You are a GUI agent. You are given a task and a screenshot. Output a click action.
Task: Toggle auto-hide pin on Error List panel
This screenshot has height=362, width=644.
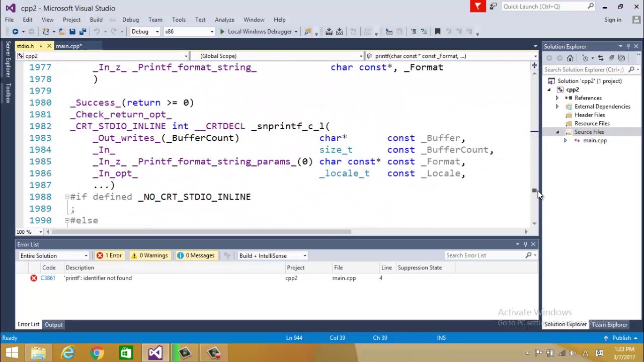(x=525, y=244)
